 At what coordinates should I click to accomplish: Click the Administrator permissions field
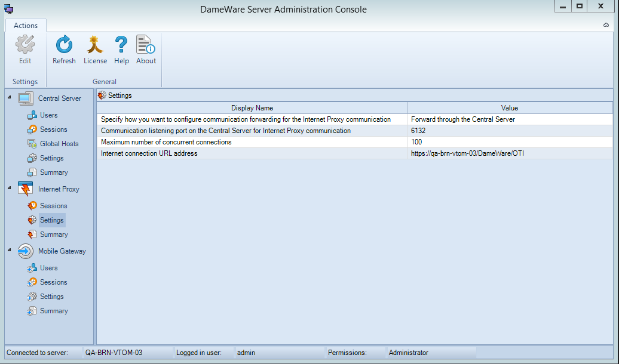[x=409, y=353]
